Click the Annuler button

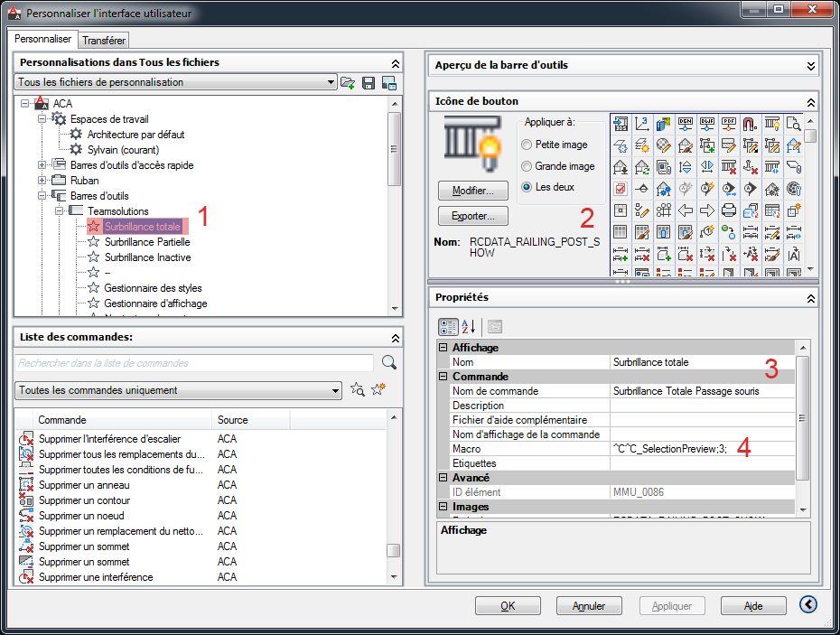588,606
